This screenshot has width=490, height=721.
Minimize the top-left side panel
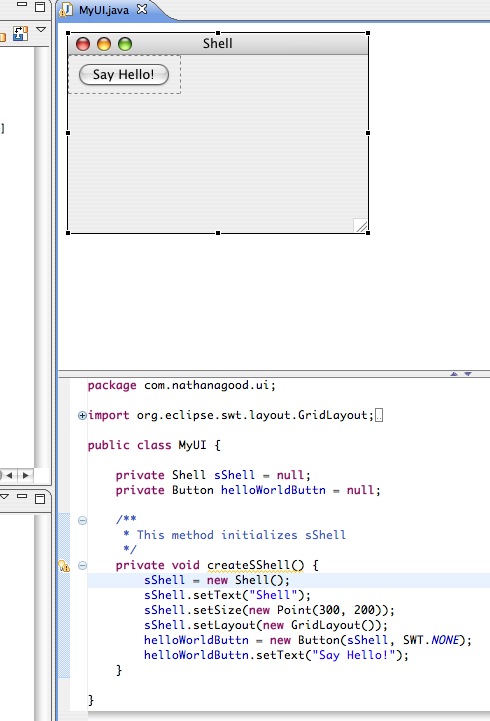[x=22, y=4]
